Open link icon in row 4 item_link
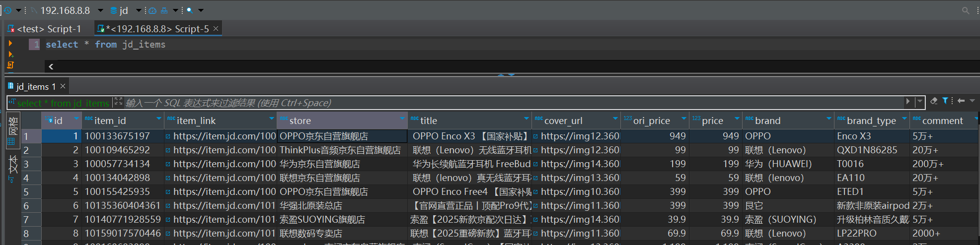The image size is (980, 245). point(168,178)
